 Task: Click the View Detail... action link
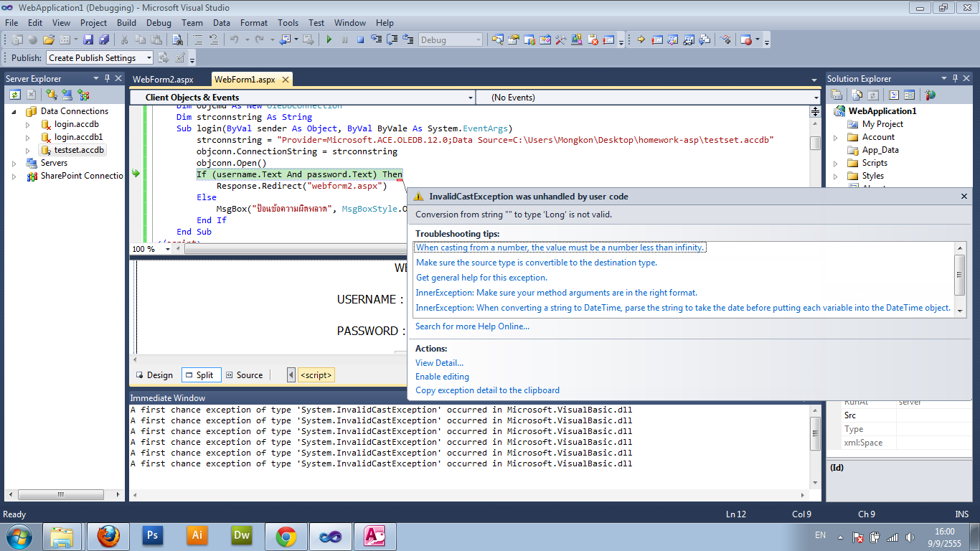click(439, 363)
